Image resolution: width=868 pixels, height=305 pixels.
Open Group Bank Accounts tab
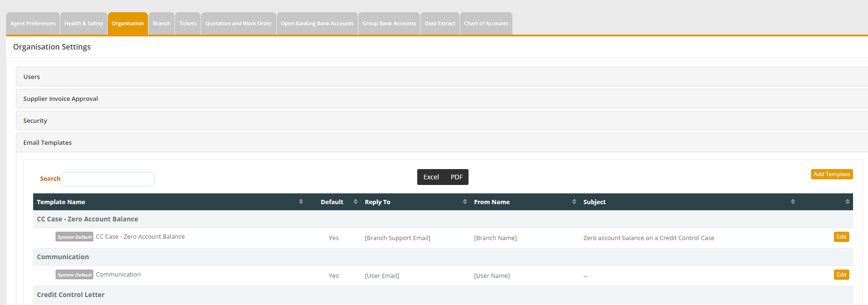(389, 23)
